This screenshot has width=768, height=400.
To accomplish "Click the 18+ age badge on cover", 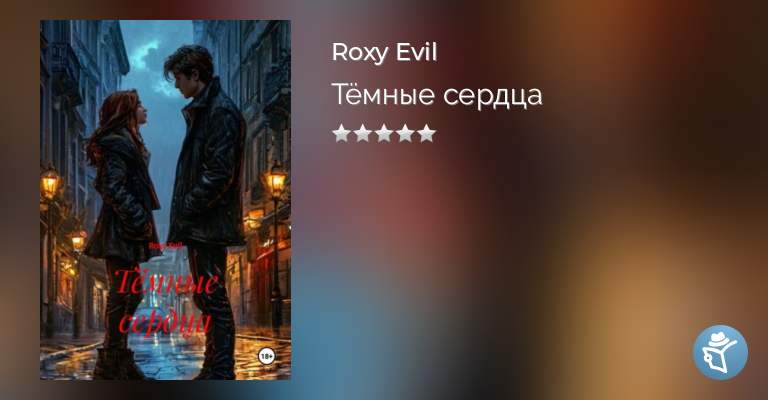I will point(266,356).
